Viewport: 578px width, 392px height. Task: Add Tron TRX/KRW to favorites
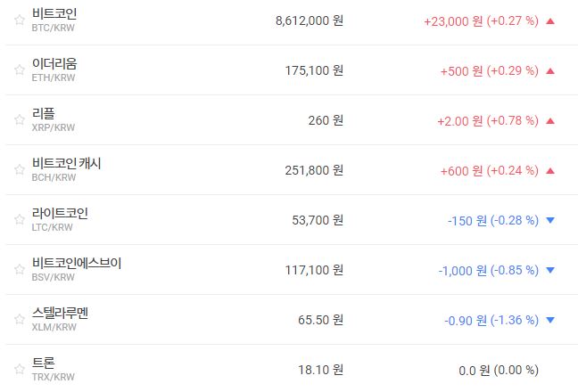(19, 369)
